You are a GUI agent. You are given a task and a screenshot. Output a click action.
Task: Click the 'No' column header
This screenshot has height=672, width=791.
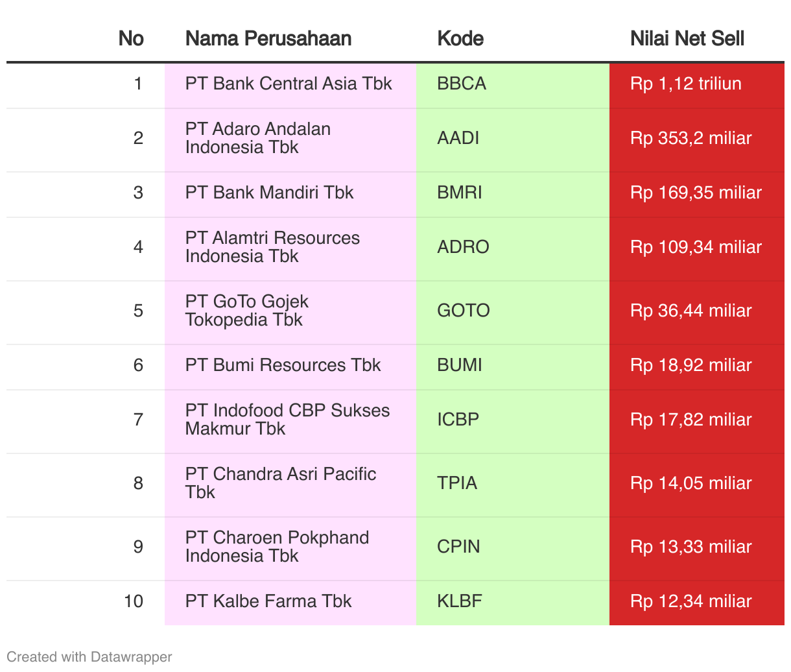pyautogui.click(x=131, y=38)
